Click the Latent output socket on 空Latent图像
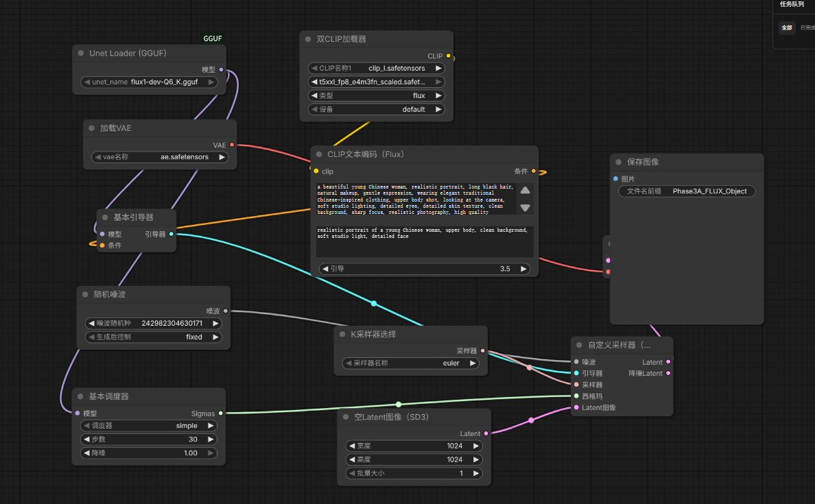This screenshot has width=815, height=504. (x=486, y=433)
